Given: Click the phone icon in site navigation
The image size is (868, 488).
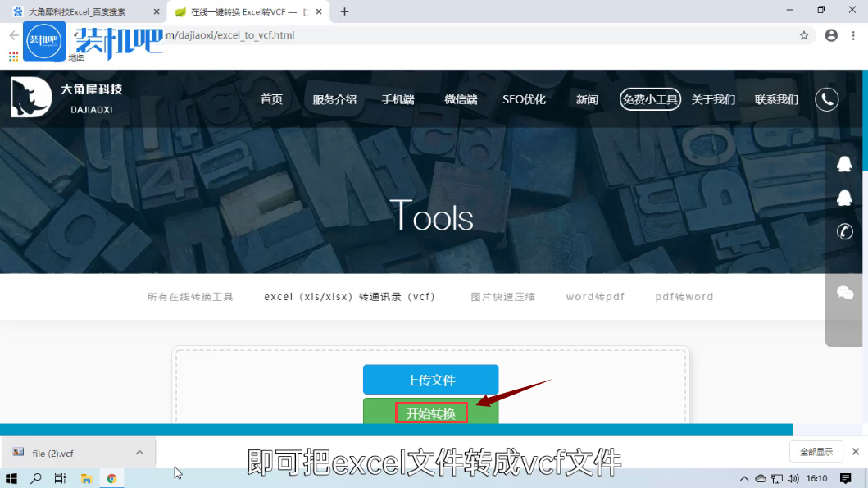Looking at the screenshot, I should [826, 98].
